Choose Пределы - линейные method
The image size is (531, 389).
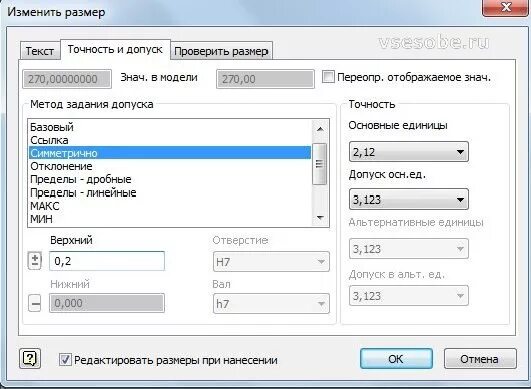pos(170,193)
